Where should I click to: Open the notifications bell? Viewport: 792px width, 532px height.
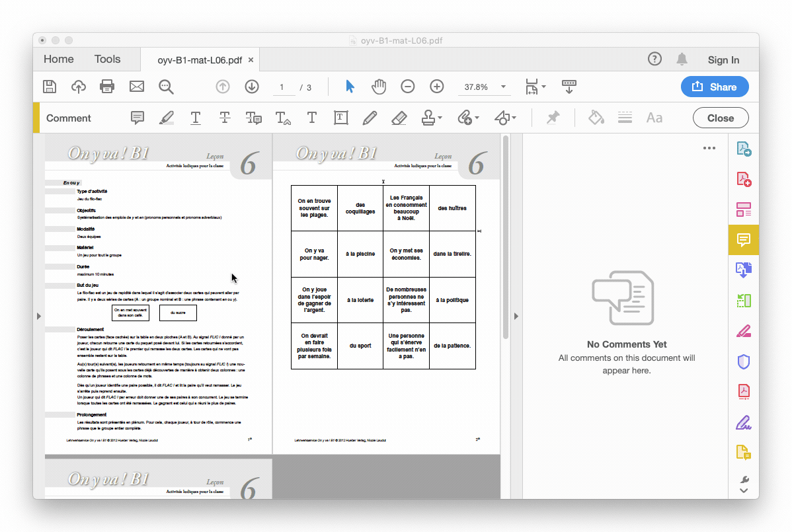[x=682, y=59]
